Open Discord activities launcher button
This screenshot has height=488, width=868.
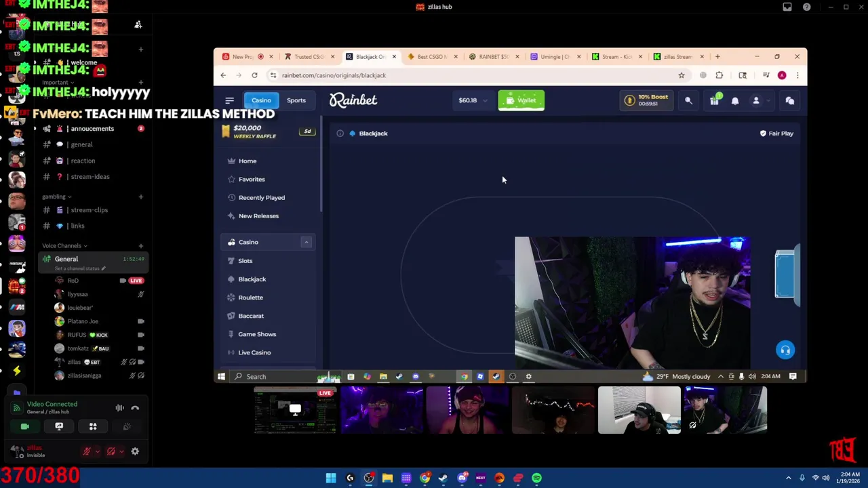tap(93, 426)
